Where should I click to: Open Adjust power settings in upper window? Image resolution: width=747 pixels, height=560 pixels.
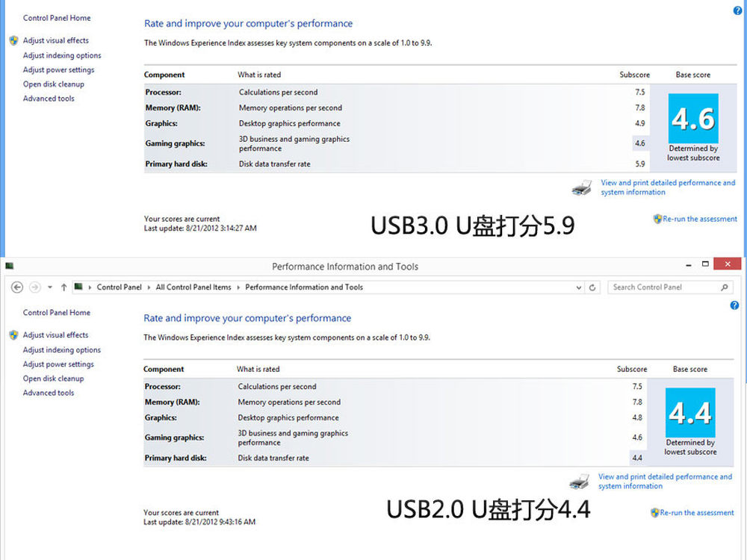point(58,69)
